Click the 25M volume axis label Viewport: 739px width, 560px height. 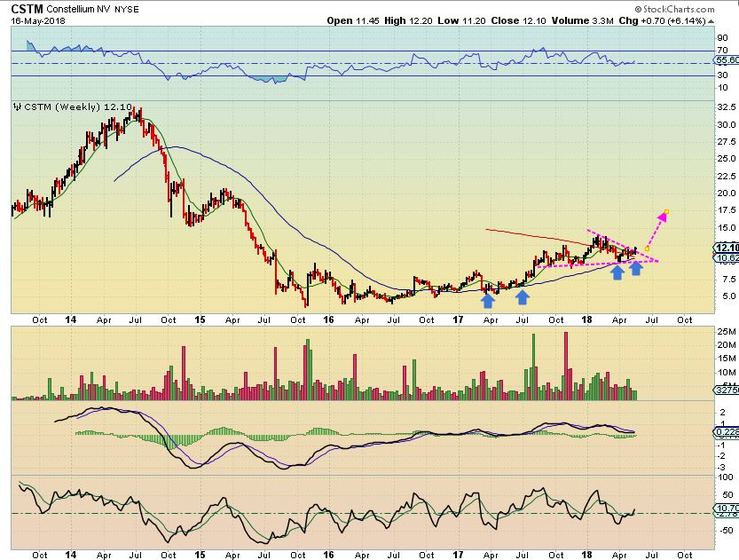[x=727, y=332]
